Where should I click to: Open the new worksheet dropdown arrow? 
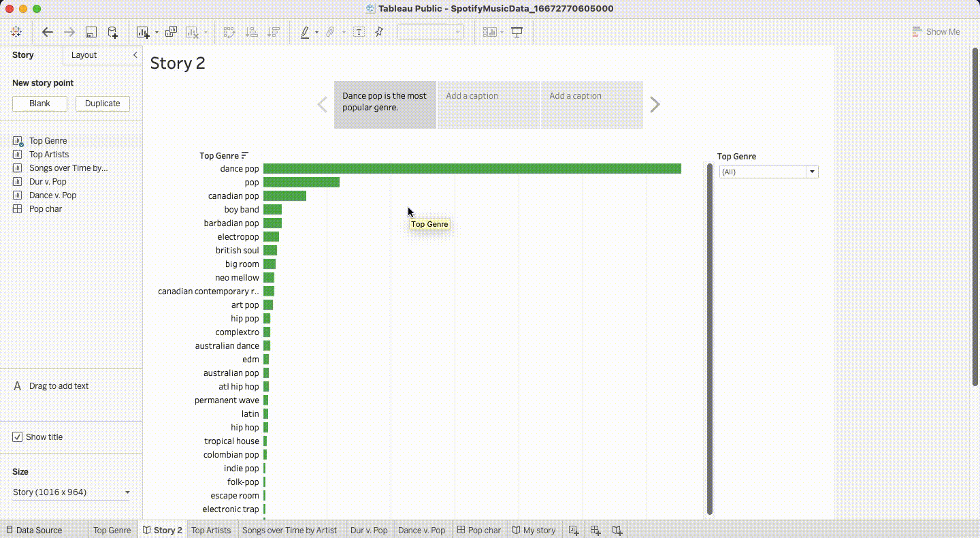[157, 32]
